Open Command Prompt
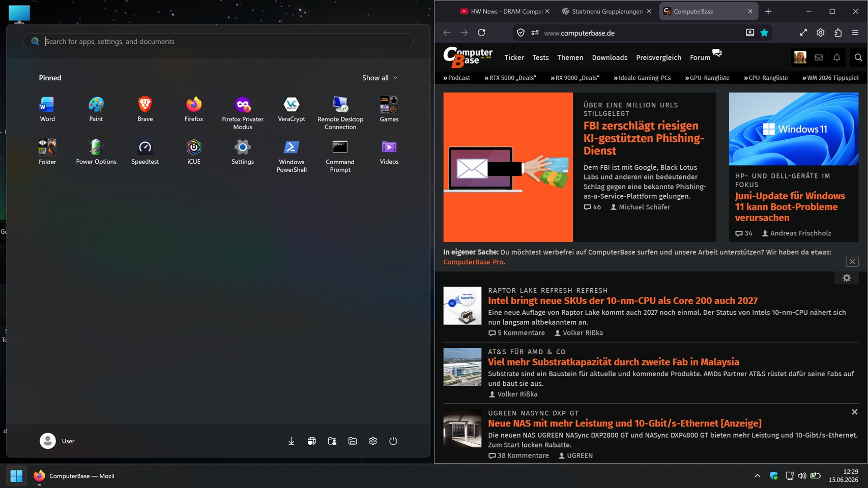868x488 pixels. pyautogui.click(x=340, y=156)
